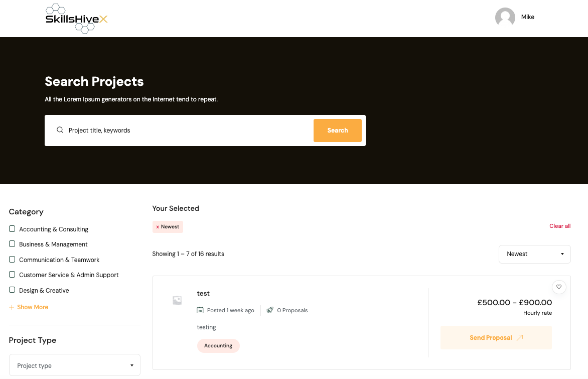Click Send Proposal button

pos(496,338)
